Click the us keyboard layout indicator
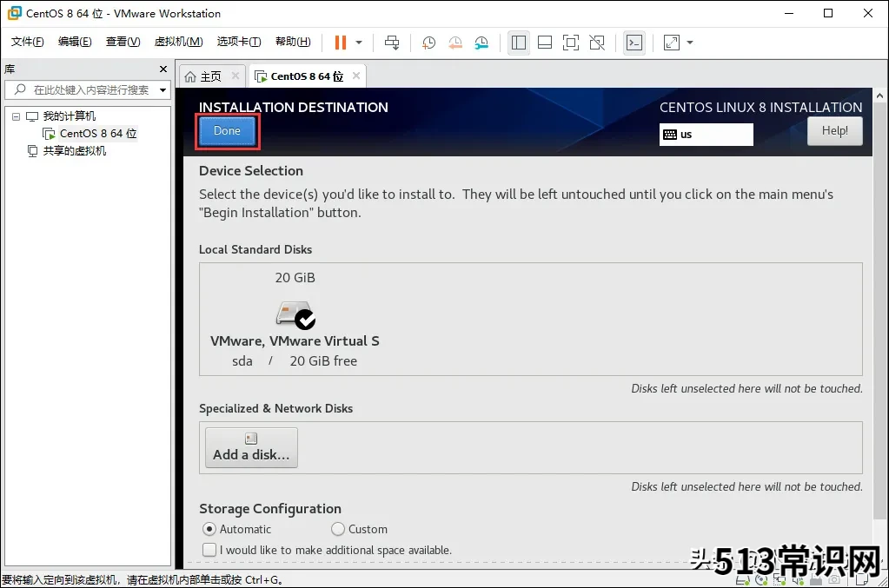 (706, 135)
